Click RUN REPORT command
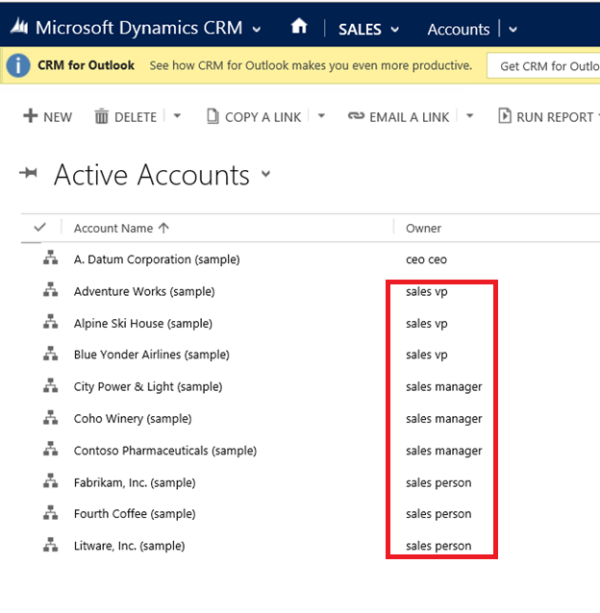Image resolution: width=600 pixels, height=613 pixels. coord(546,117)
